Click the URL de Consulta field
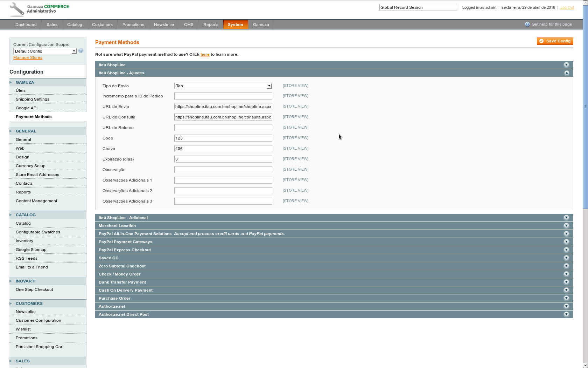Viewport: 588px width, 368px height. 223,117
